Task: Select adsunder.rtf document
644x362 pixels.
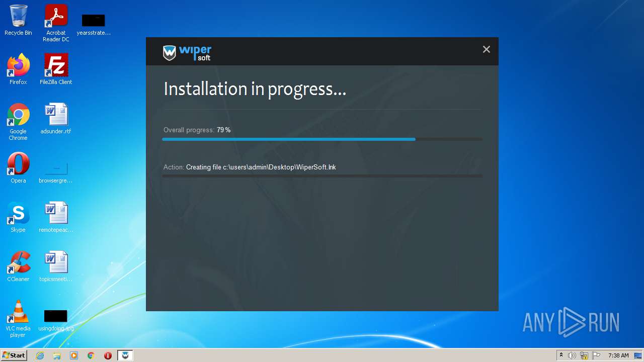Action: click(x=56, y=119)
